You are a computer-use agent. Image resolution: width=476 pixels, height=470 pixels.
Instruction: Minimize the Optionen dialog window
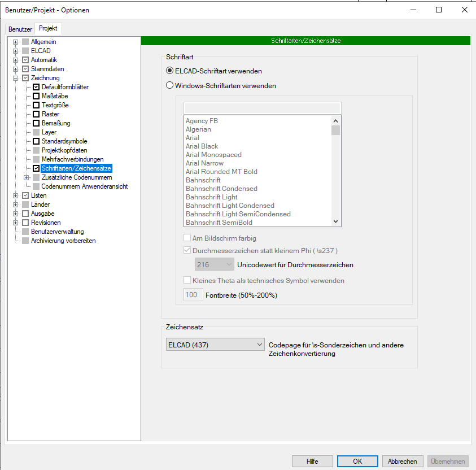(x=413, y=10)
